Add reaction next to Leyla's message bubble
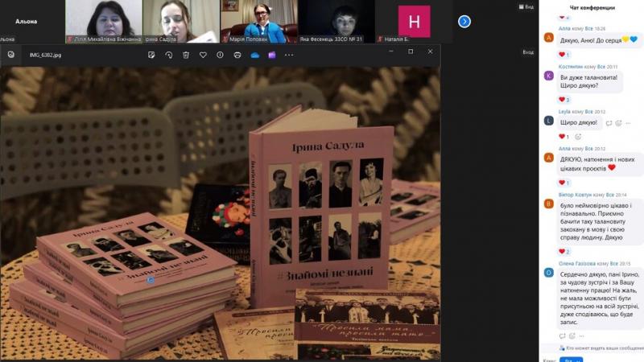 pyautogui.click(x=618, y=123)
